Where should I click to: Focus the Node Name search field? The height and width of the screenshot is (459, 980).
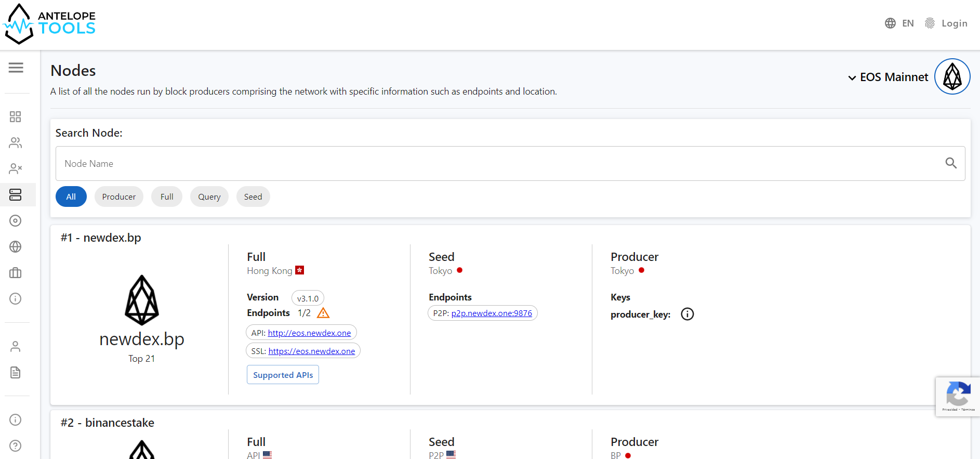click(510, 163)
